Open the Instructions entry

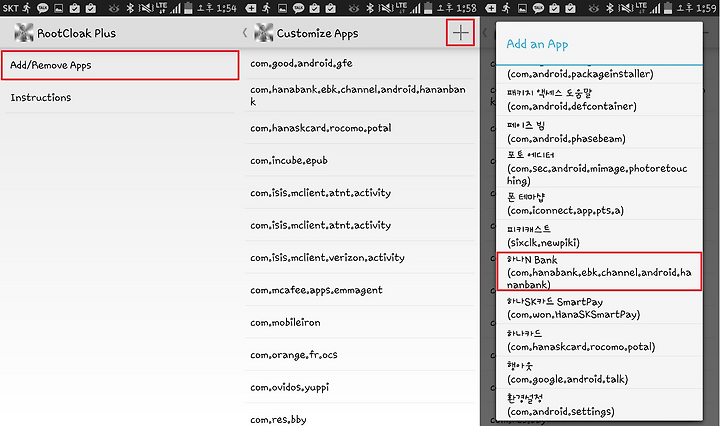point(120,97)
